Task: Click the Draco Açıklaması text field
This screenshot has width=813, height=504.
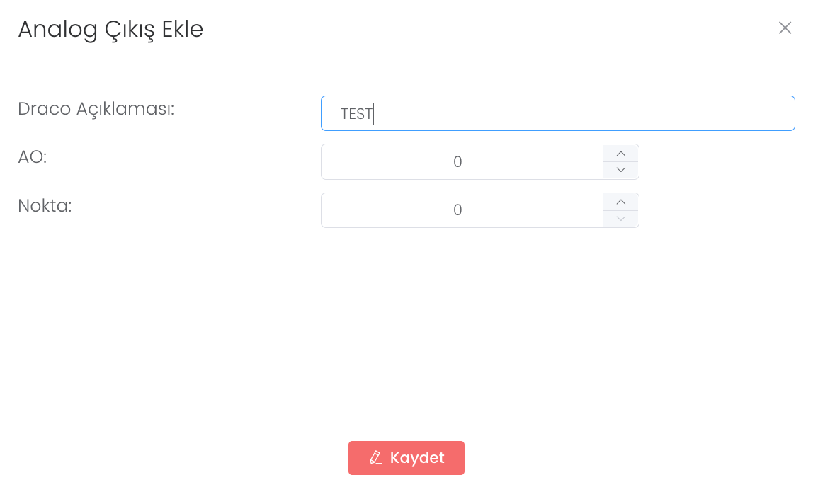Action: click(557, 113)
